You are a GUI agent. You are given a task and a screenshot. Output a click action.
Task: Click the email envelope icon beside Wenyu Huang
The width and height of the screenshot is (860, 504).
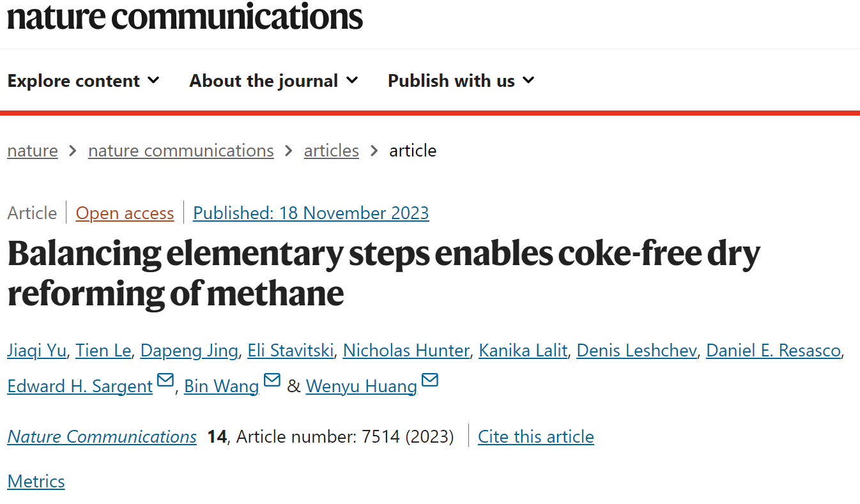click(430, 381)
